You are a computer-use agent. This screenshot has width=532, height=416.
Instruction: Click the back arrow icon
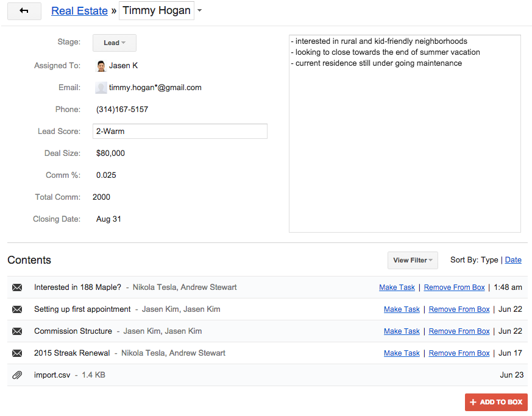point(24,11)
